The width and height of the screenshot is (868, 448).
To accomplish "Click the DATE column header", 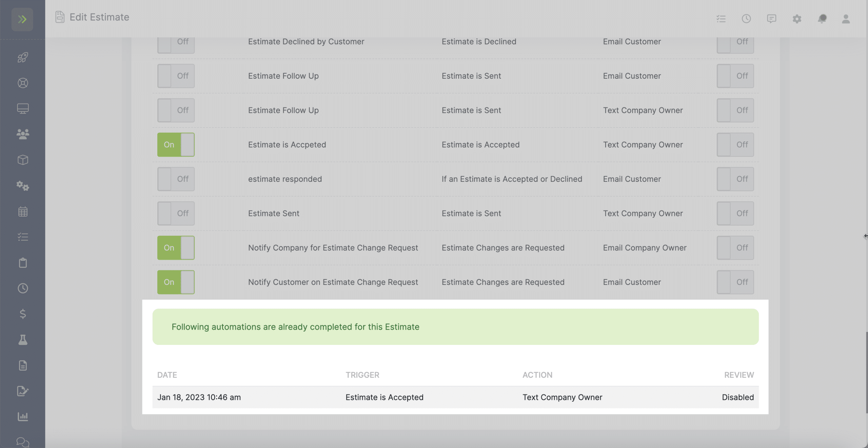I will [167, 375].
